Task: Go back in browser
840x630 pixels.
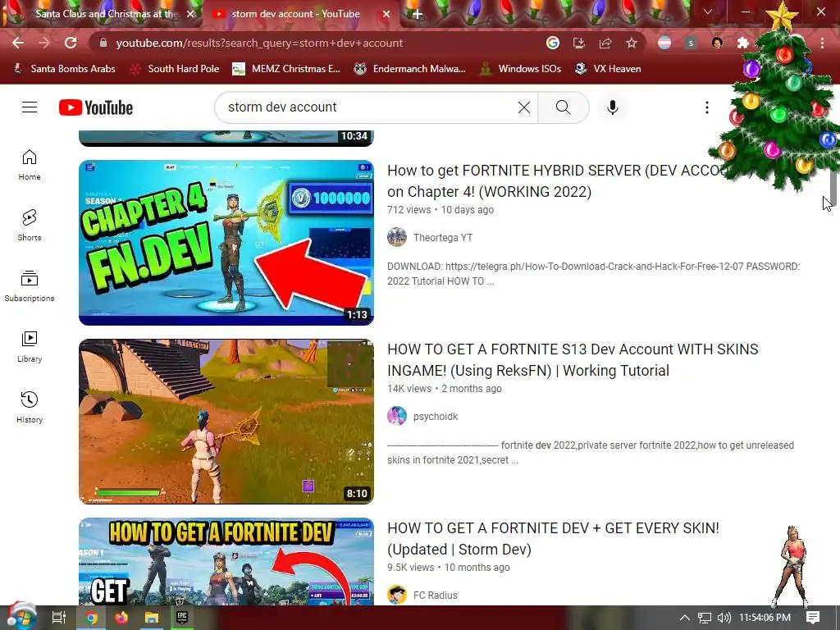Action: 18,43
